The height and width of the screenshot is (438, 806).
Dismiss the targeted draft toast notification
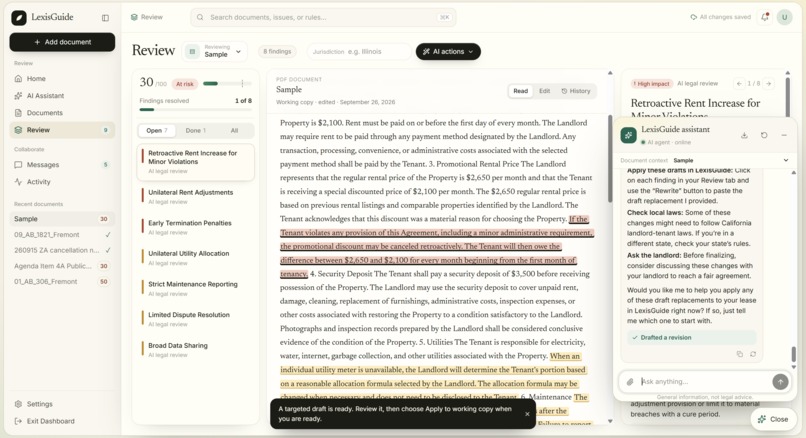point(527,414)
